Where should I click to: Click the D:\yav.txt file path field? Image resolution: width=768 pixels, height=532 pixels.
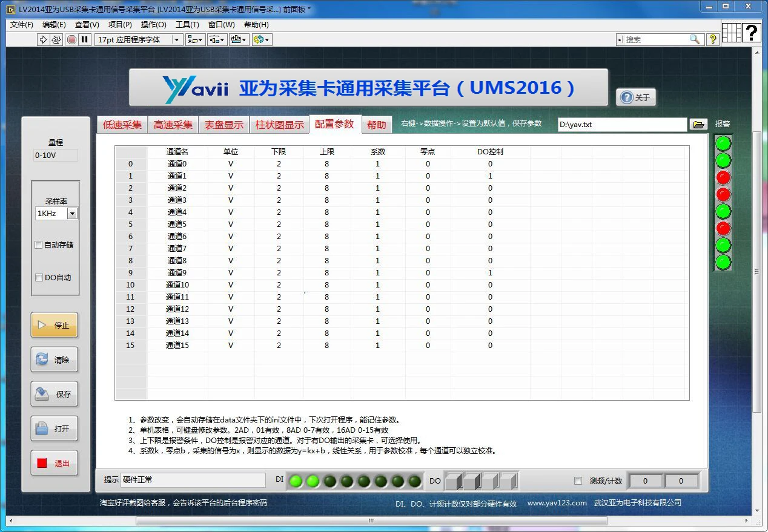click(622, 125)
